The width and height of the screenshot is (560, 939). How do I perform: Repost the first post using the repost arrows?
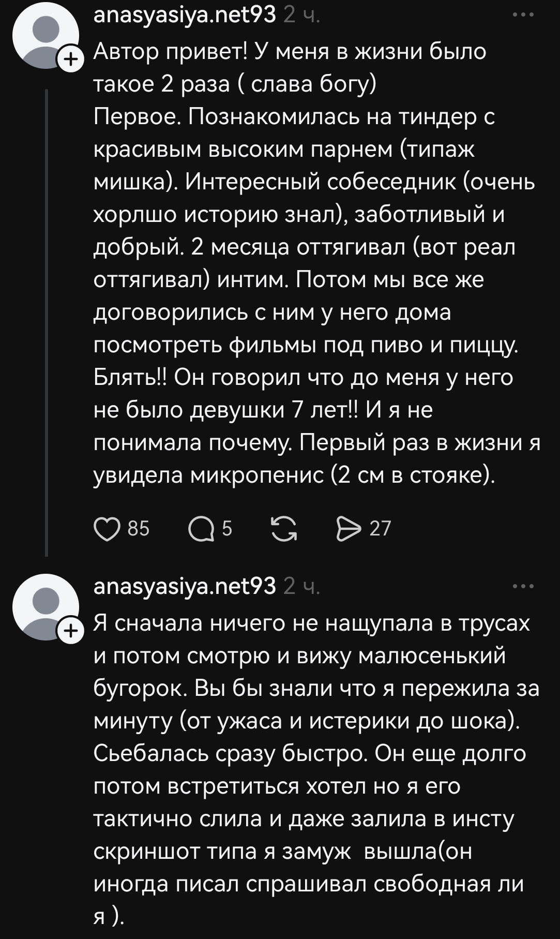click(x=284, y=529)
